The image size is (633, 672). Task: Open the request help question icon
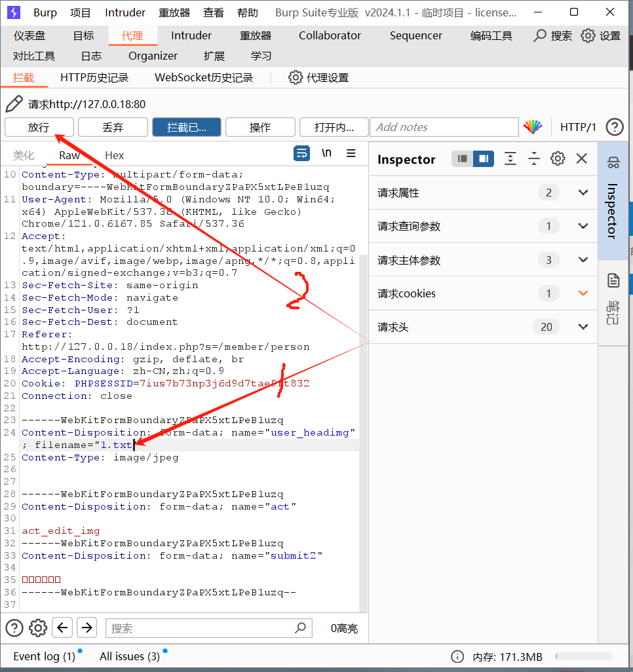(615, 127)
